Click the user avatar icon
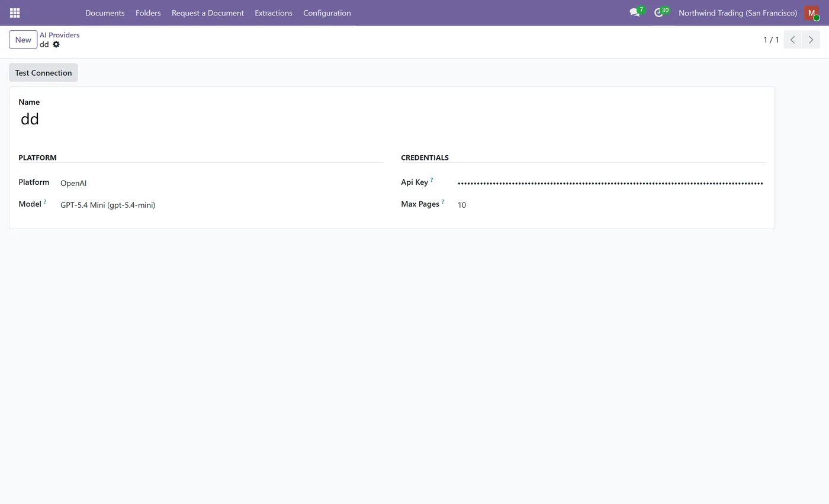The width and height of the screenshot is (829, 504). click(812, 12)
